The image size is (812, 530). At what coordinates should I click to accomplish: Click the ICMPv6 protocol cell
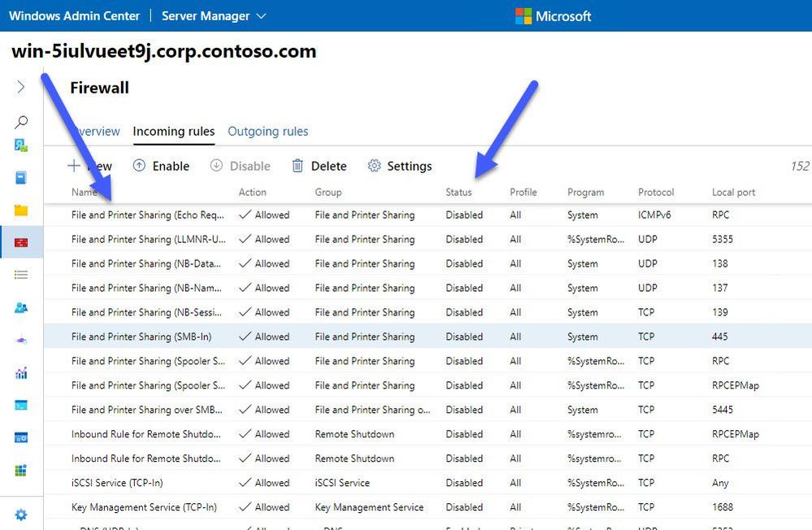[654, 215]
